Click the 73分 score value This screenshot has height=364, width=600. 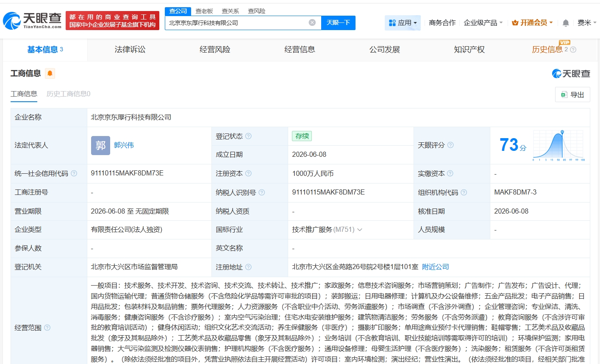[513, 145]
